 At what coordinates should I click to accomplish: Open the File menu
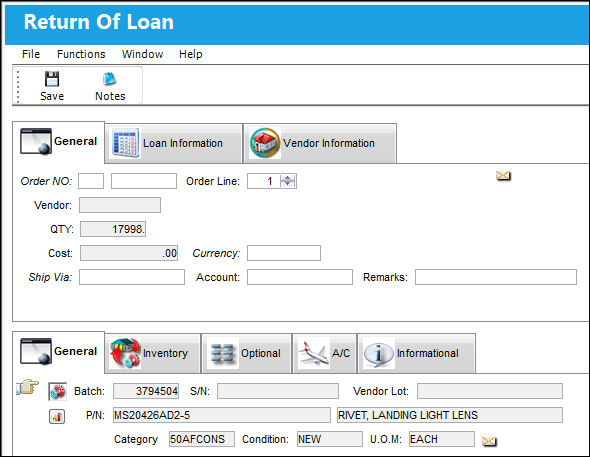31,54
